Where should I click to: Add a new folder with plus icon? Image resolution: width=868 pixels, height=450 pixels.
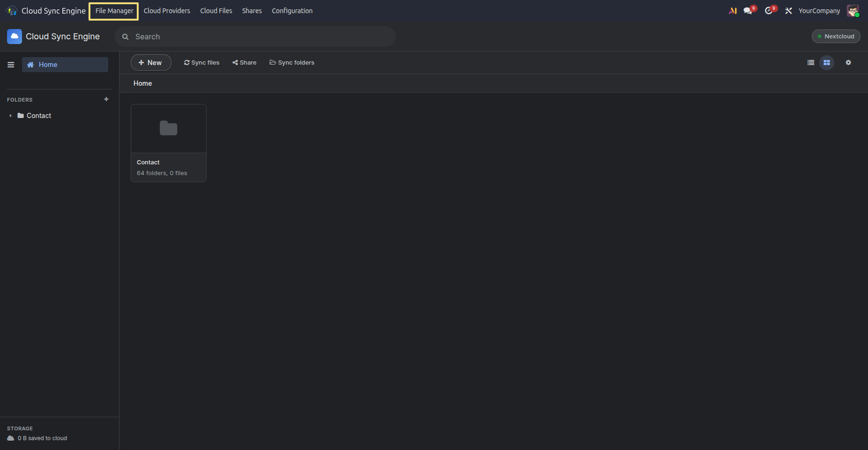coord(106,99)
